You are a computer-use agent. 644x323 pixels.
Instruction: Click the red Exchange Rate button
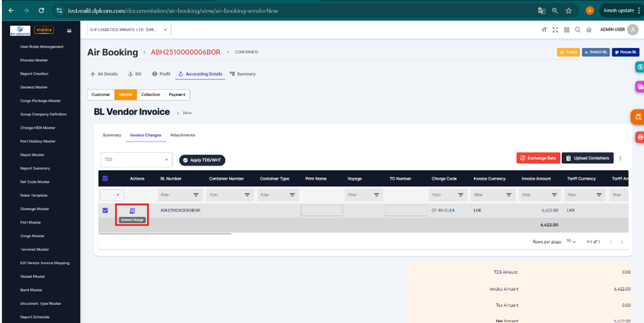point(538,158)
